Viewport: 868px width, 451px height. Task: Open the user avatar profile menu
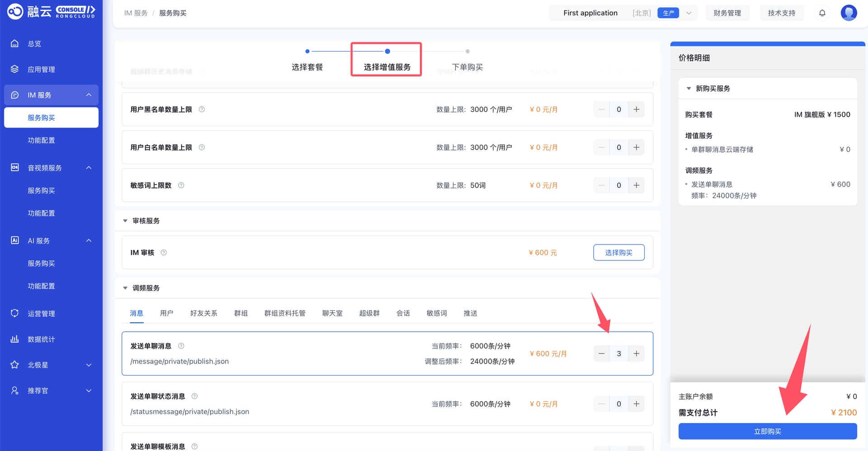tap(849, 13)
